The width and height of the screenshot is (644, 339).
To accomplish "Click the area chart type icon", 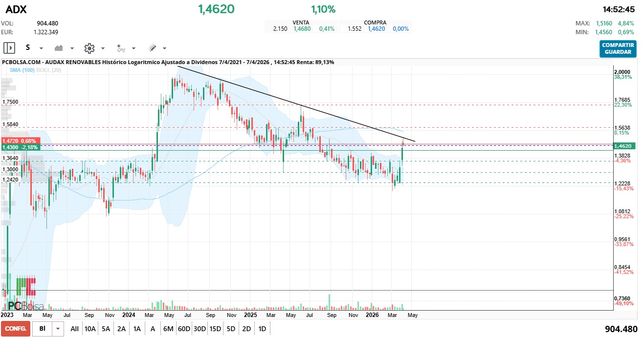I will (60, 48).
